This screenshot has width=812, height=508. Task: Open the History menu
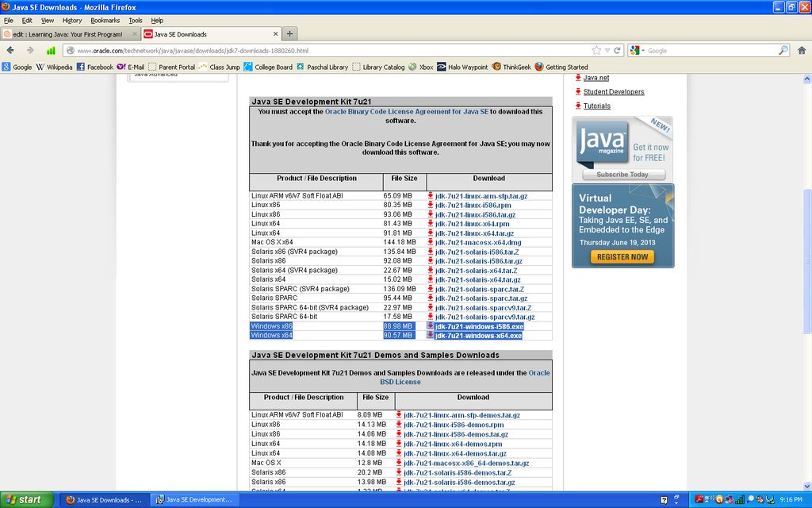click(72, 20)
